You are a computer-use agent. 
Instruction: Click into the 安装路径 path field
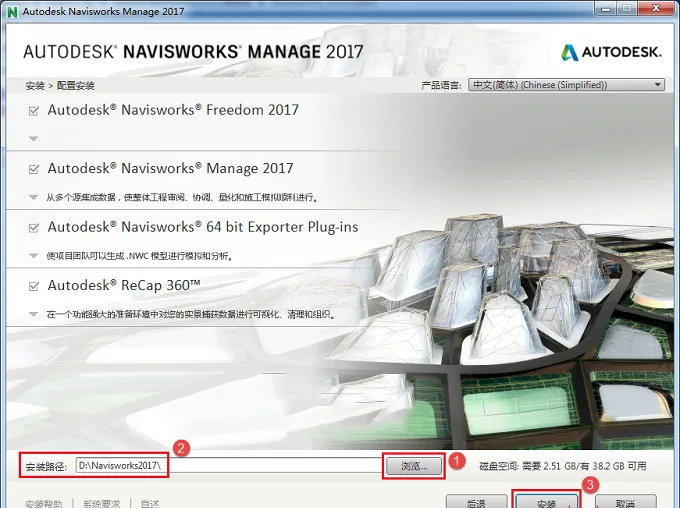pyautogui.click(x=229, y=466)
